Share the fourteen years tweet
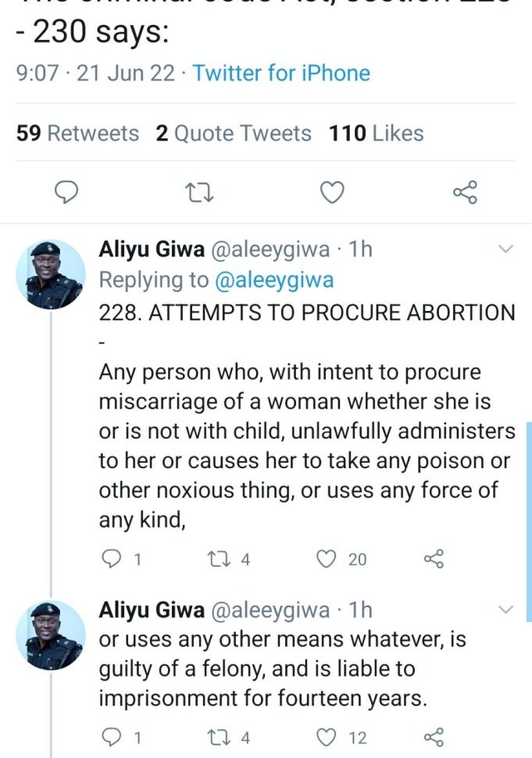This screenshot has height=758, width=532. 434,736
